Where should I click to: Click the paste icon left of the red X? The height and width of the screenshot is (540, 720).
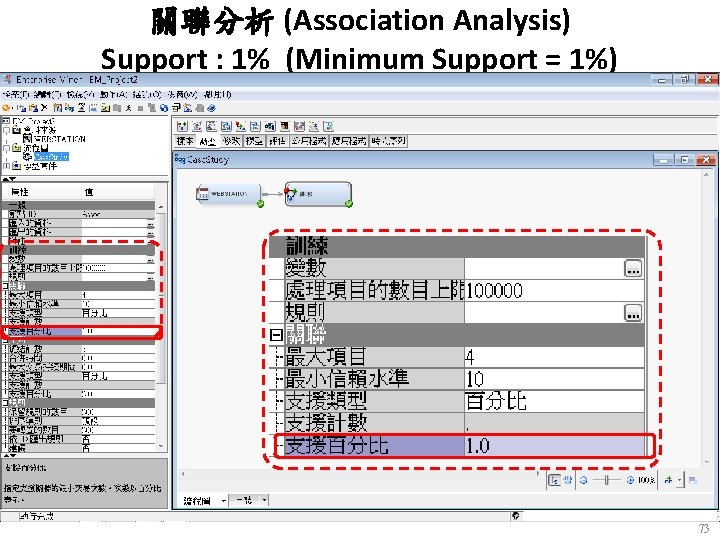point(33,108)
